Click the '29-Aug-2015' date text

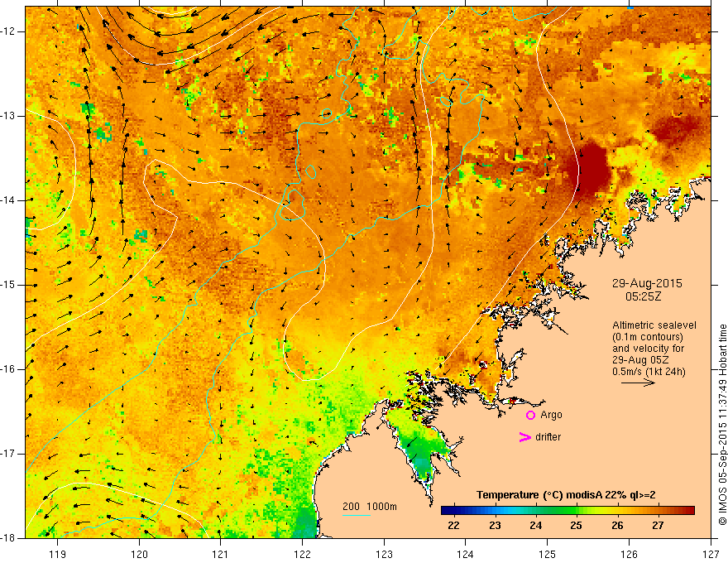(x=647, y=283)
